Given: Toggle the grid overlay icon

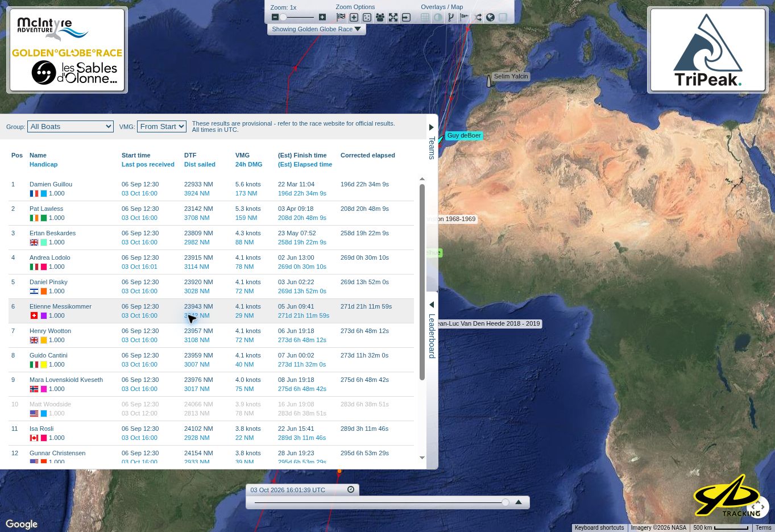Looking at the screenshot, I should (425, 18).
